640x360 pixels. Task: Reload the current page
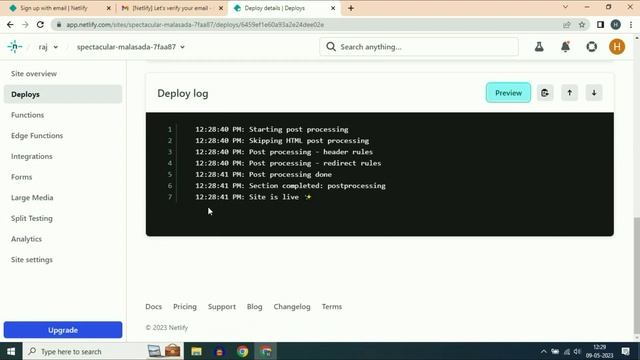coord(40,24)
